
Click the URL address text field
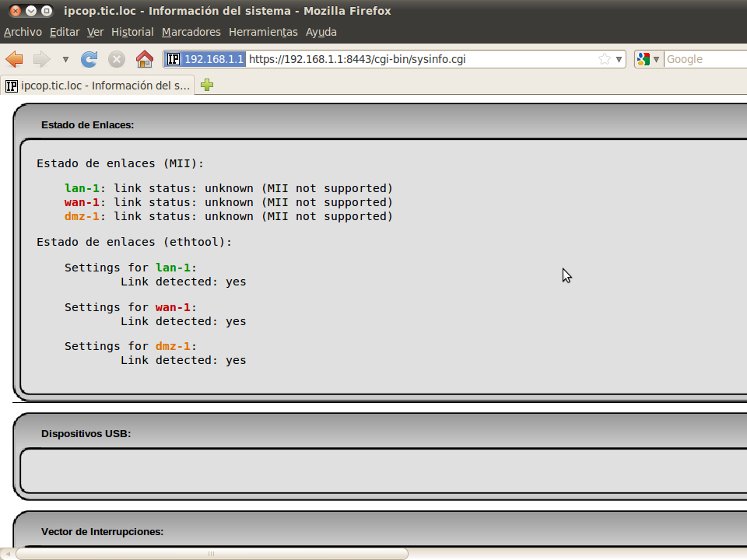tap(420, 59)
